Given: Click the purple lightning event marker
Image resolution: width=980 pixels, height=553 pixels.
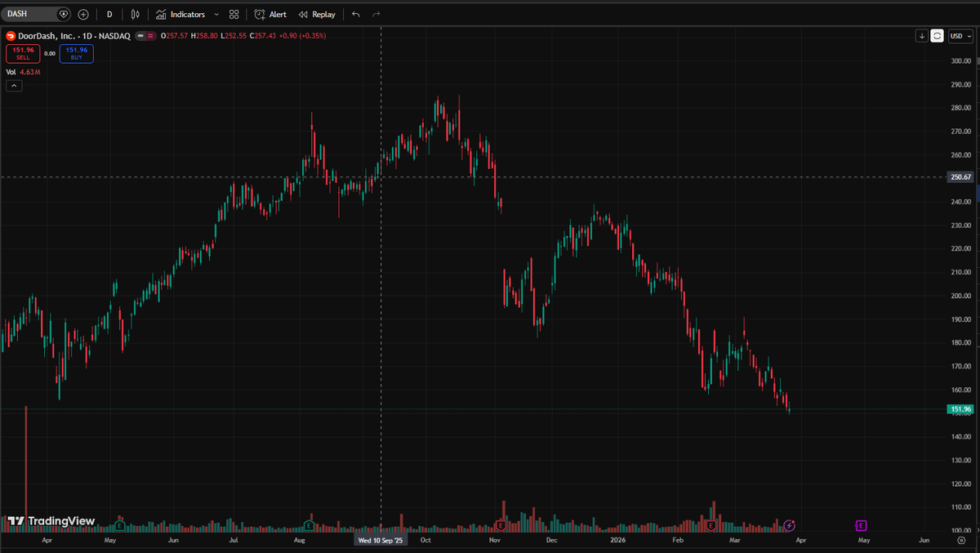Looking at the screenshot, I should coord(790,525).
